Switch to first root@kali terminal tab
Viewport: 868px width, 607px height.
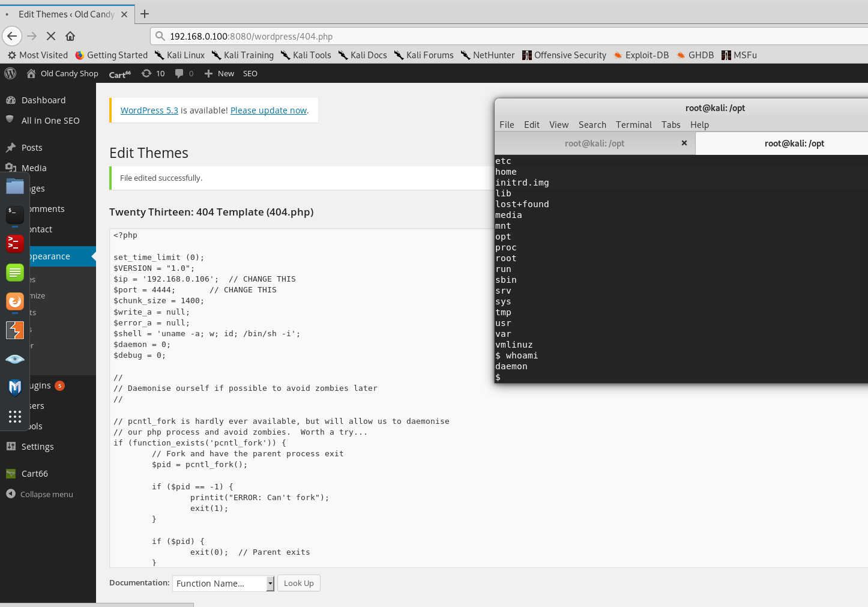[x=594, y=143]
